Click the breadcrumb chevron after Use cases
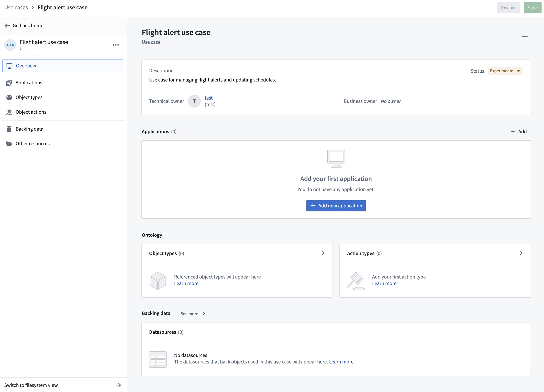Screen dimensions: 544x392 pyautogui.click(x=33, y=8)
